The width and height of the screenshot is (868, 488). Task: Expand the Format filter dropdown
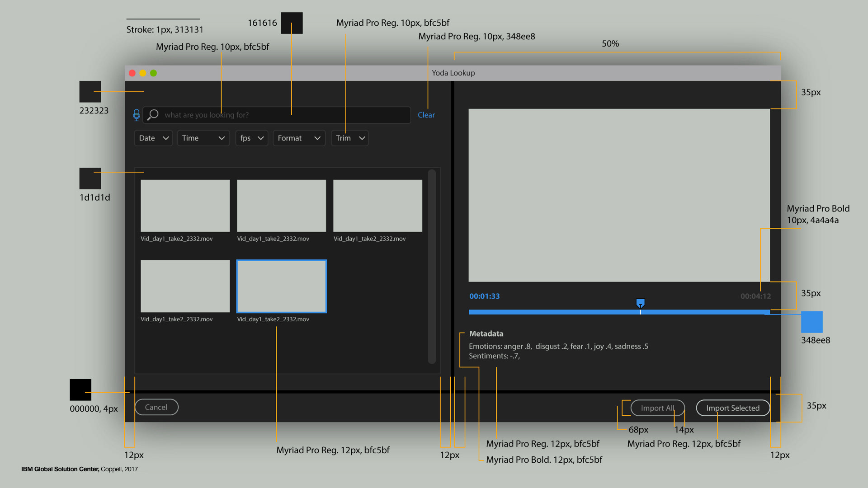click(x=299, y=138)
